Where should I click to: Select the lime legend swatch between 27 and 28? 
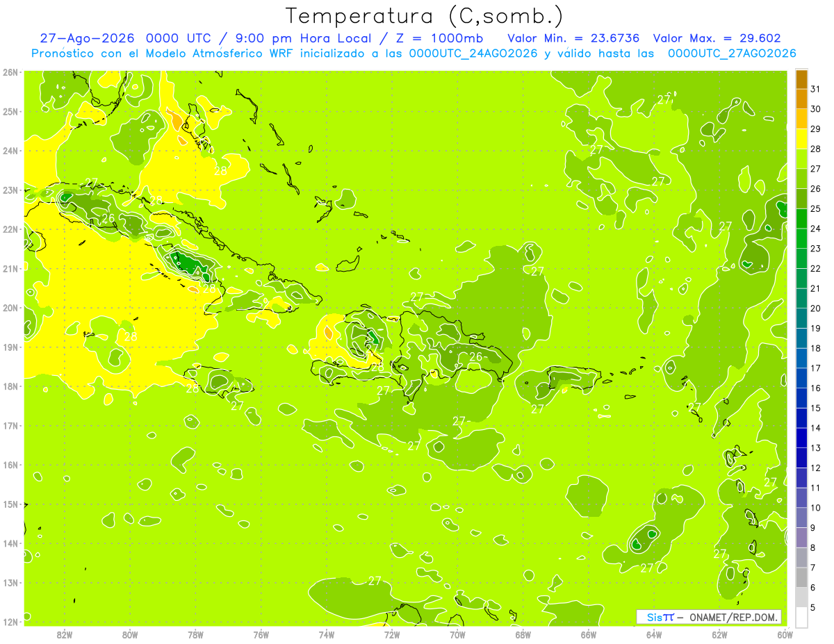[x=801, y=159]
